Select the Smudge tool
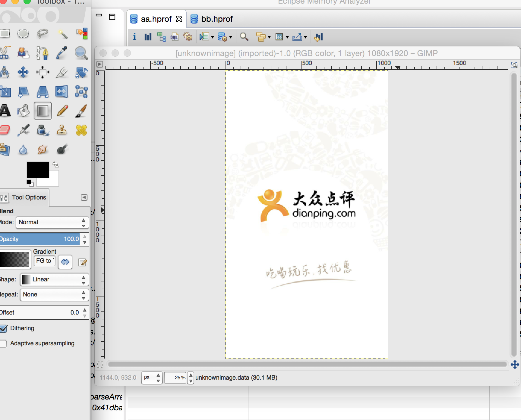Screen dimensions: 521x420 (x=43, y=149)
